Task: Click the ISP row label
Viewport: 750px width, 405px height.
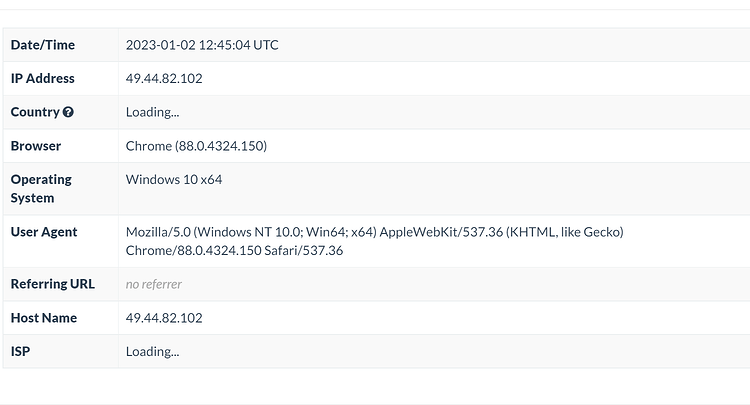Action: [20, 351]
